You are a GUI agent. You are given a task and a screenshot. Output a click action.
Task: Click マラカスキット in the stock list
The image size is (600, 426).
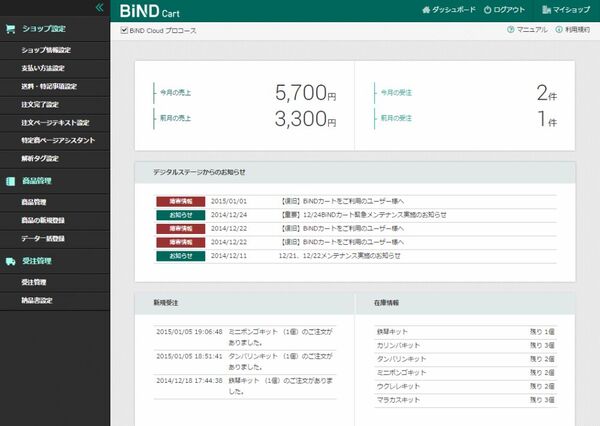tap(398, 400)
